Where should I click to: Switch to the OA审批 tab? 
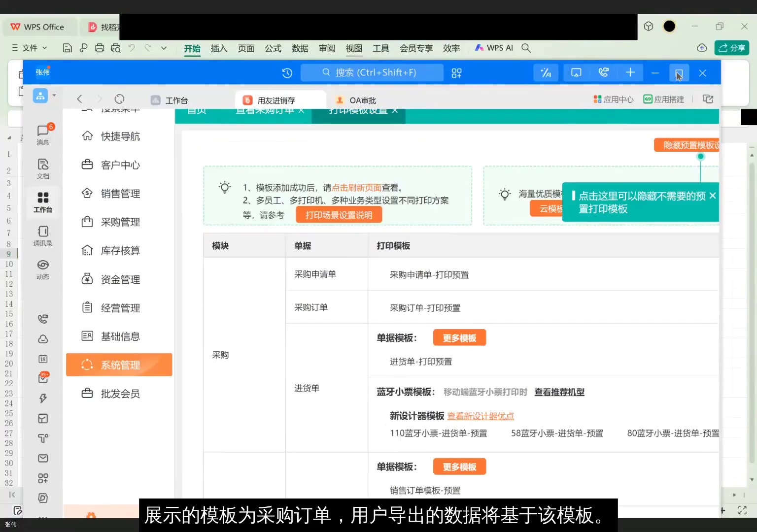point(362,100)
